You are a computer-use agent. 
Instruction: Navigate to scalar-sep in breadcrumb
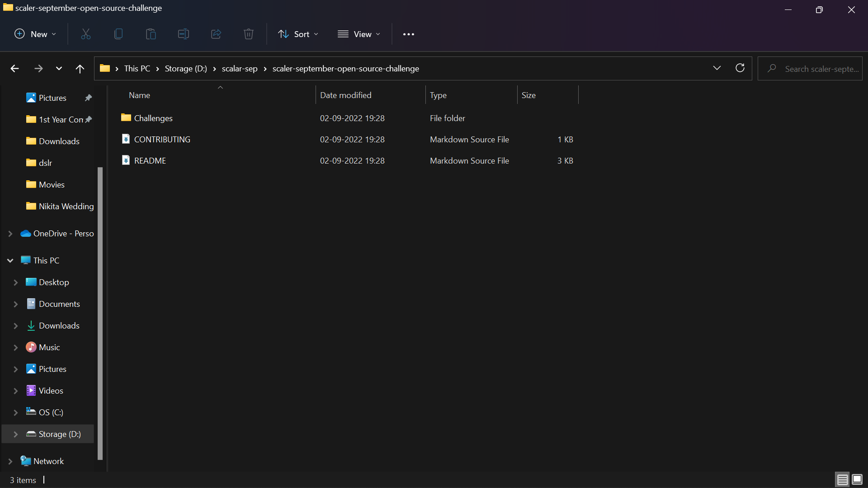point(239,69)
